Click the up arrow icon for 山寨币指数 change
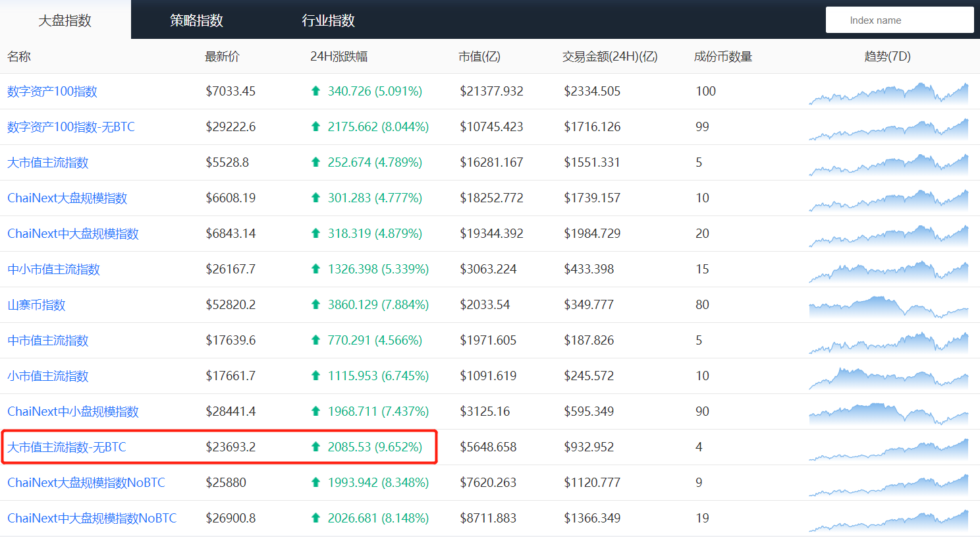Image resolution: width=980 pixels, height=537 pixels. click(315, 304)
